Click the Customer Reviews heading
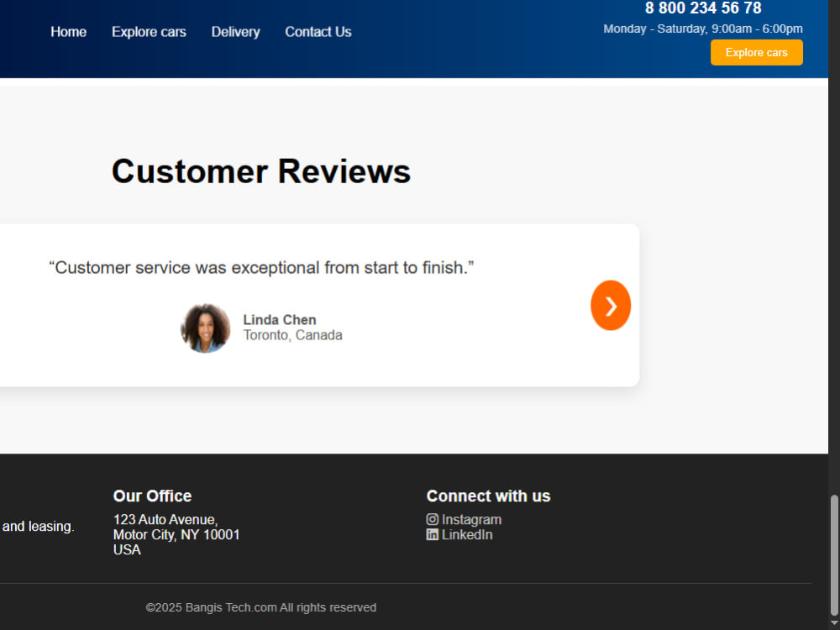The width and height of the screenshot is (840, 630). [x=261, y=171]
